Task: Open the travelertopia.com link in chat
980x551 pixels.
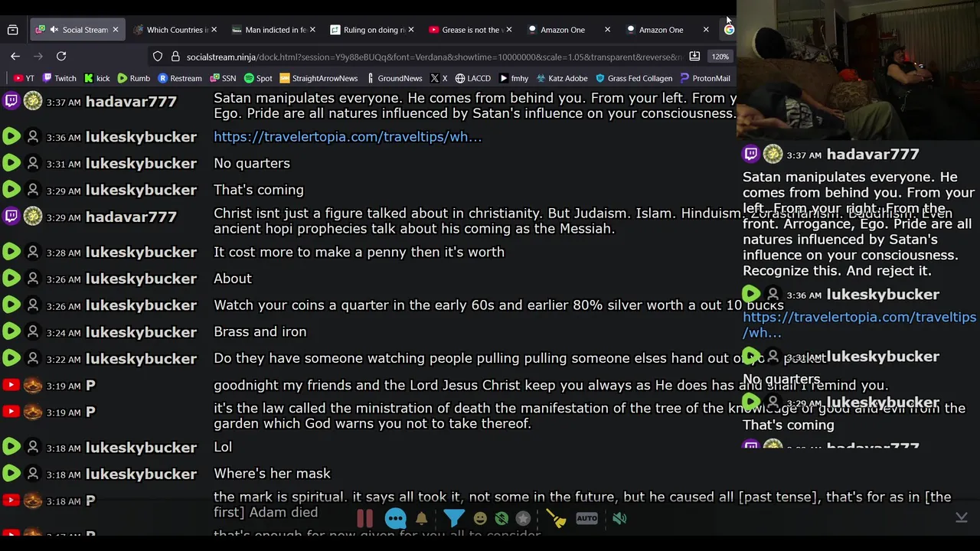Action: 348,137
